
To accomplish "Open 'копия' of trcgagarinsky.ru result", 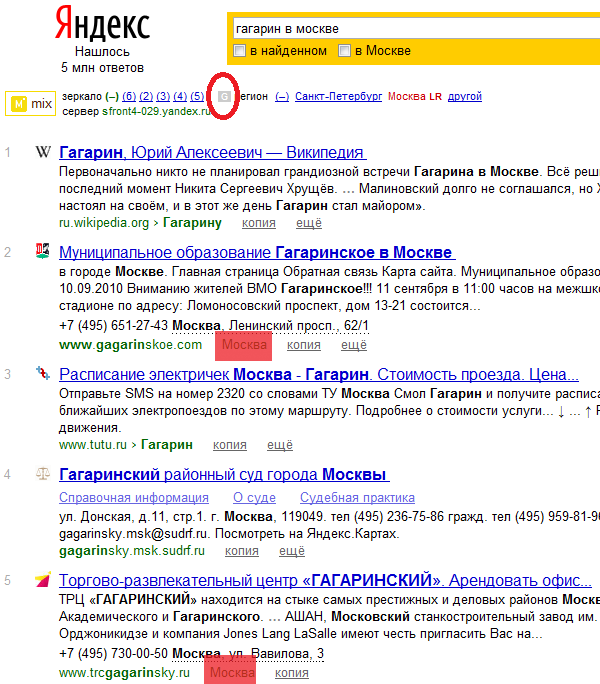I will (x=291, y=673).
